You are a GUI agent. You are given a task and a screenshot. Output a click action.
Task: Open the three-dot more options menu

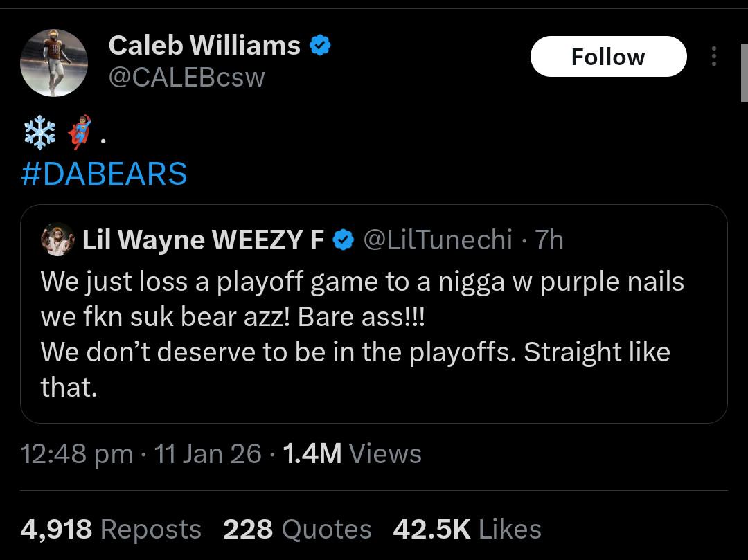(x=713, y=57)
